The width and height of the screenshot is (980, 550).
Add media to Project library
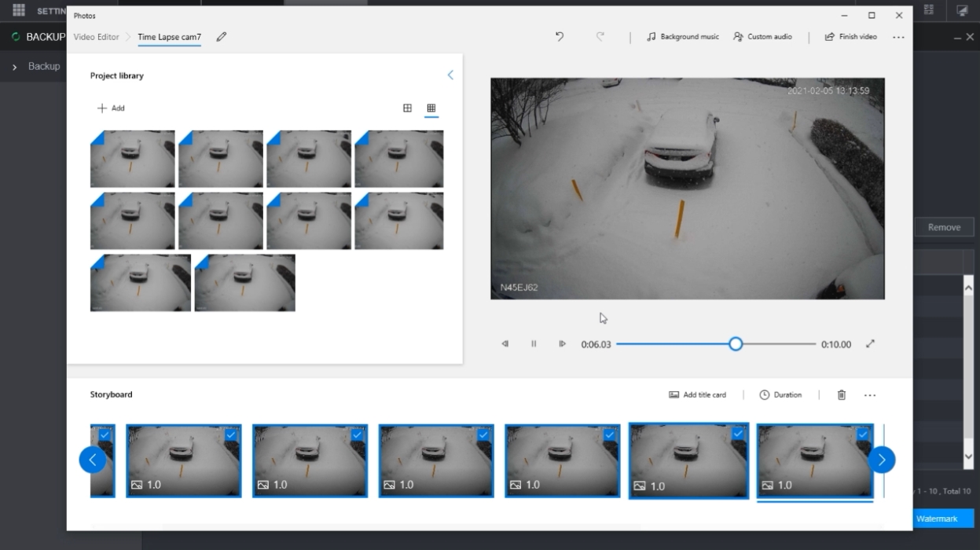pyautogui.click(x=111, y=108)
